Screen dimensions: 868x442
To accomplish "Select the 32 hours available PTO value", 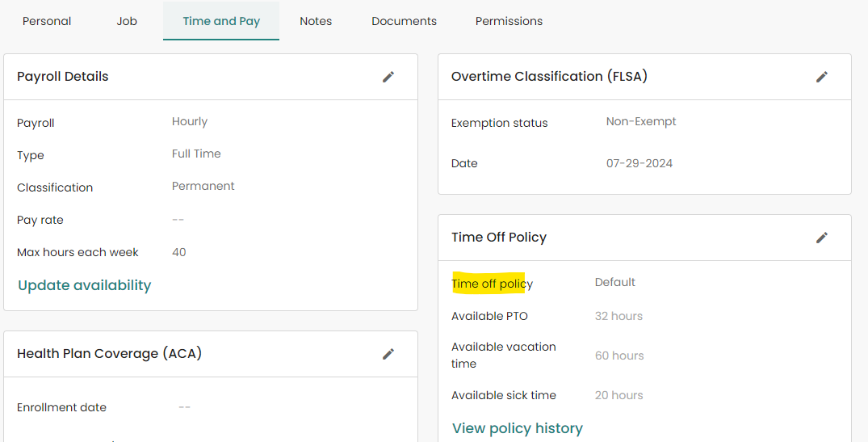I will pos(619,316).
